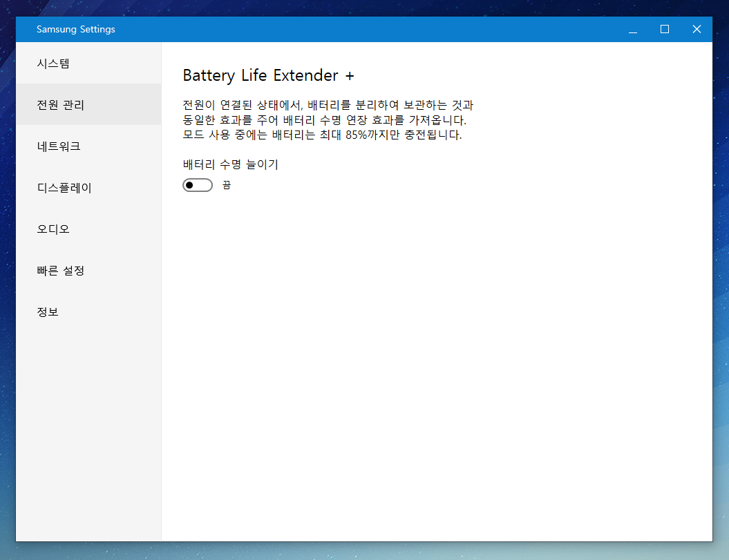729x560 pixels.
Task: Toggle 배터리 수명 늘이기 switch on
Action: coord(198,185)
